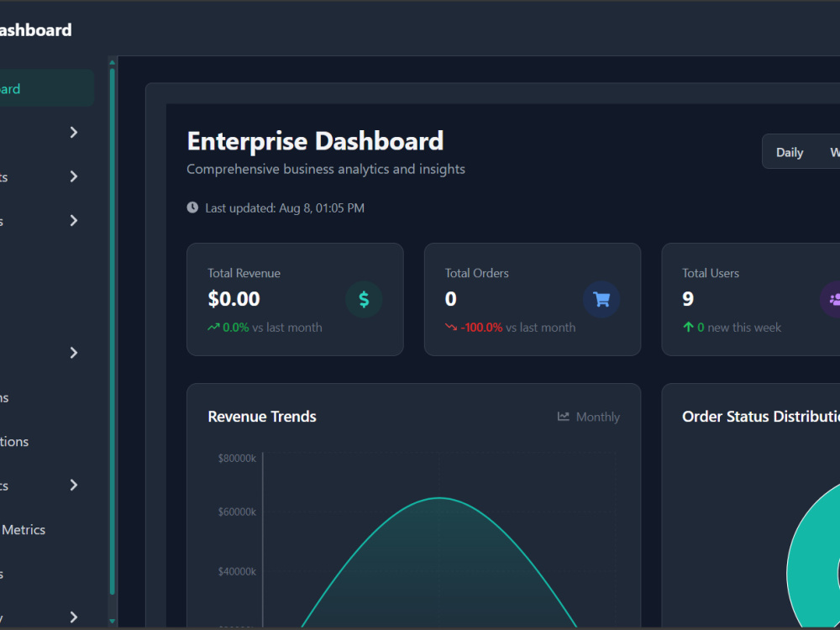
Task: Click the '0 new this week' text
Action: coord(738,328)
